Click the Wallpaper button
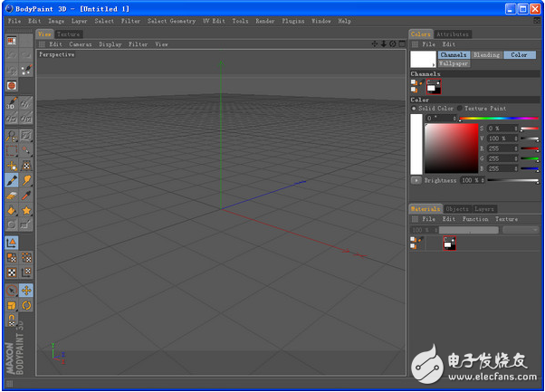Viewport: 545px width, 392px height. tap(454, 64)
